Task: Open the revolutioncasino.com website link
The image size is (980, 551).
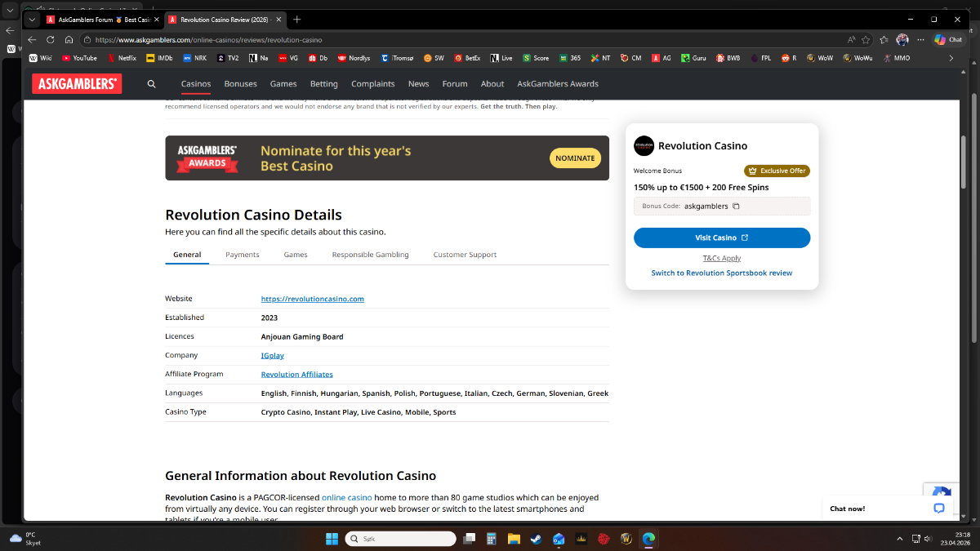Action: click(312, 299)
